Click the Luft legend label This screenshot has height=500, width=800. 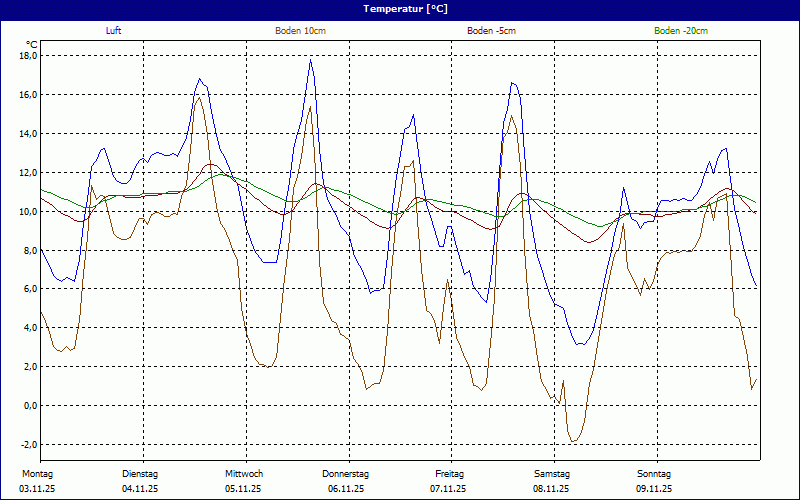point(113,31)
